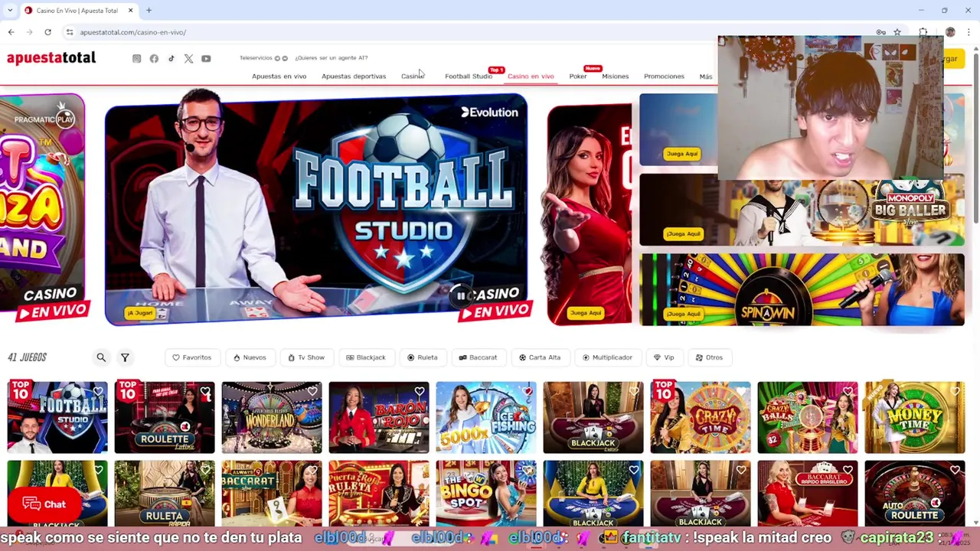980x551 pixels.
Task: Open the Crazy Time game thumbnail
Action: (x=701, y=418)
